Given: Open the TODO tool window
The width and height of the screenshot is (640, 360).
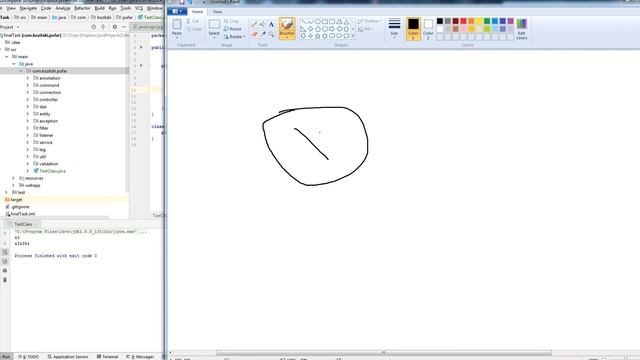Looking at the screenshot, I should pyautogui.click(x=29, y=357).
